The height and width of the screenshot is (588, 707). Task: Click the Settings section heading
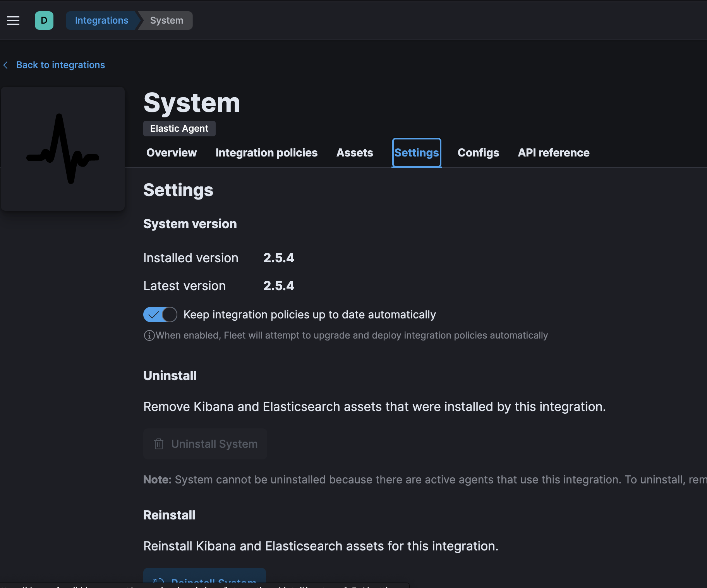coord(178,190)
